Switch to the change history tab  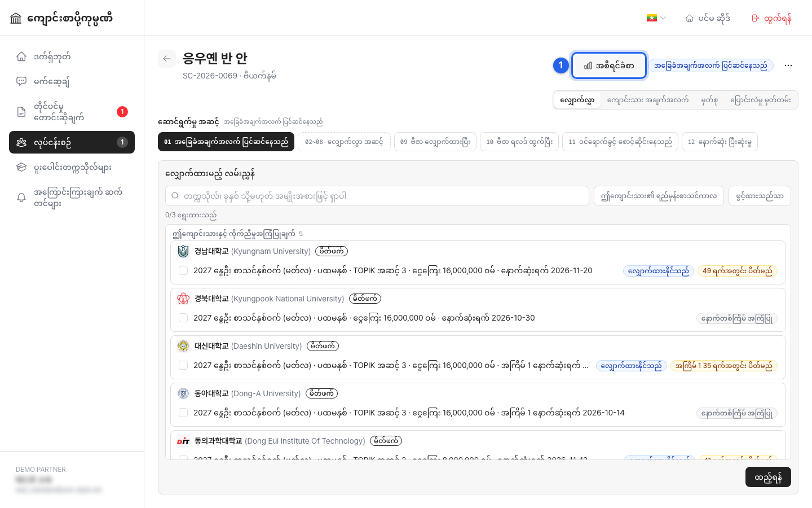click(761, 100)
